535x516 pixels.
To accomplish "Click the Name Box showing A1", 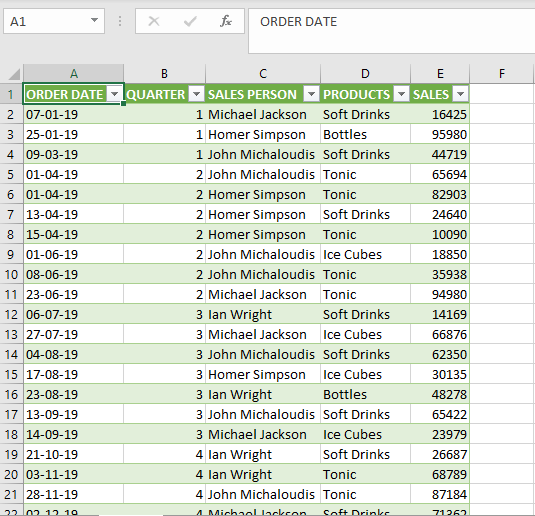I will click(x=54, y=21).
